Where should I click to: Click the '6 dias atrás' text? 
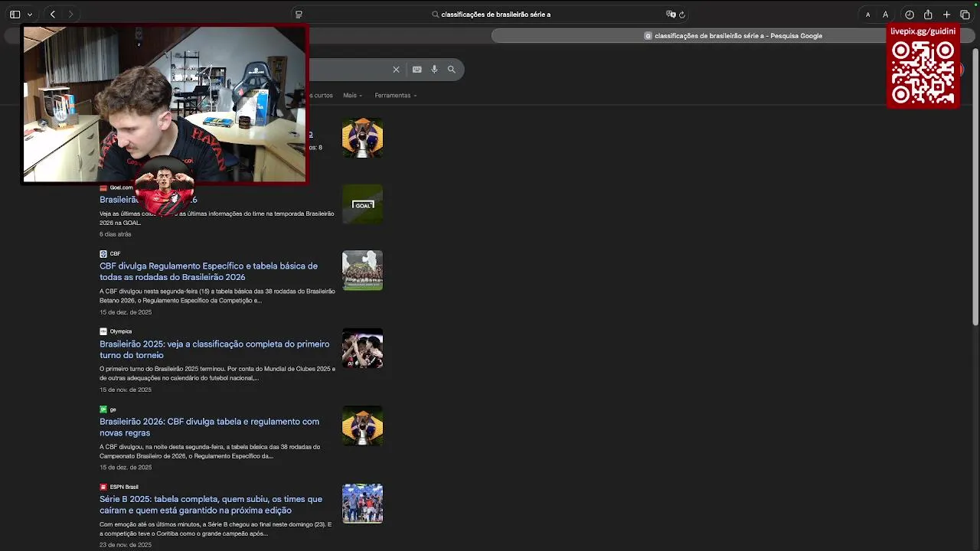116,234
